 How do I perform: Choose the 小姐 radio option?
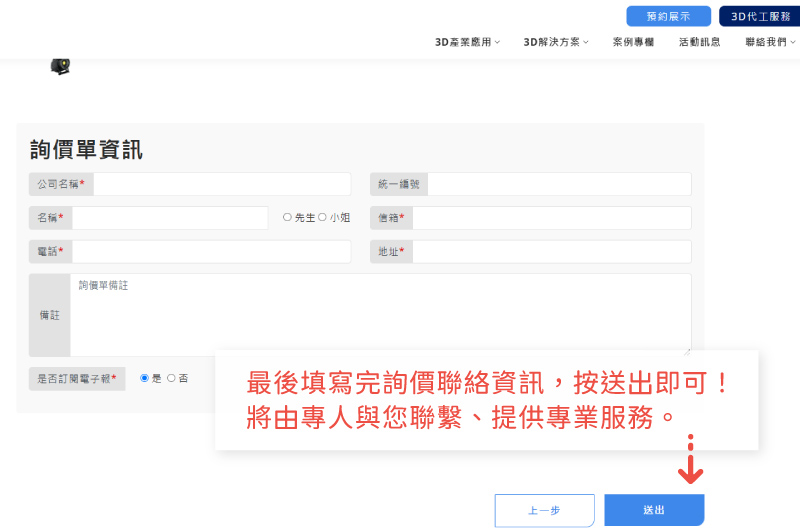(x=322, y=217)
